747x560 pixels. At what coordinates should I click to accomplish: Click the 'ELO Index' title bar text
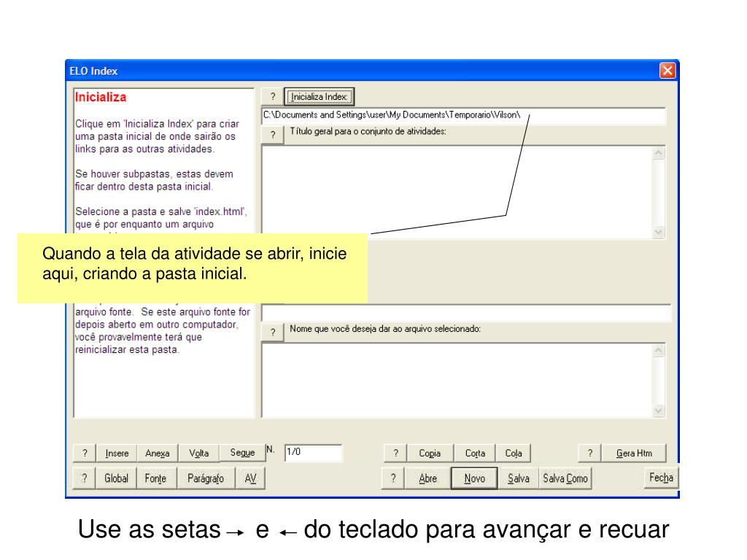93,71
